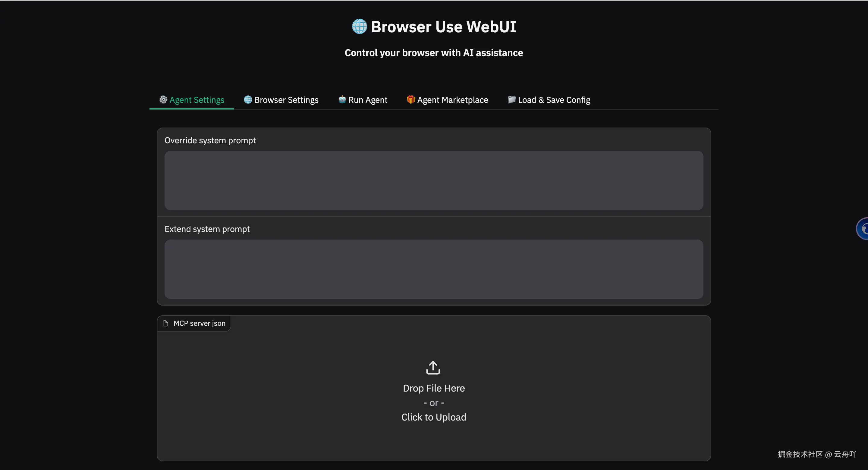The height and width of the screenshot is (470, 868).
Task: Switch to the Browser Settings tab
Action: 286,100
